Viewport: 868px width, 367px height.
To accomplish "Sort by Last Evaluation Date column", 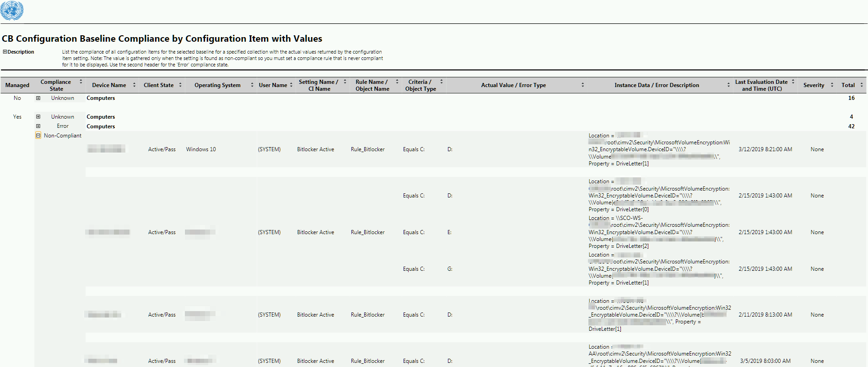I will pyautogui.click(x=793, y=82).
